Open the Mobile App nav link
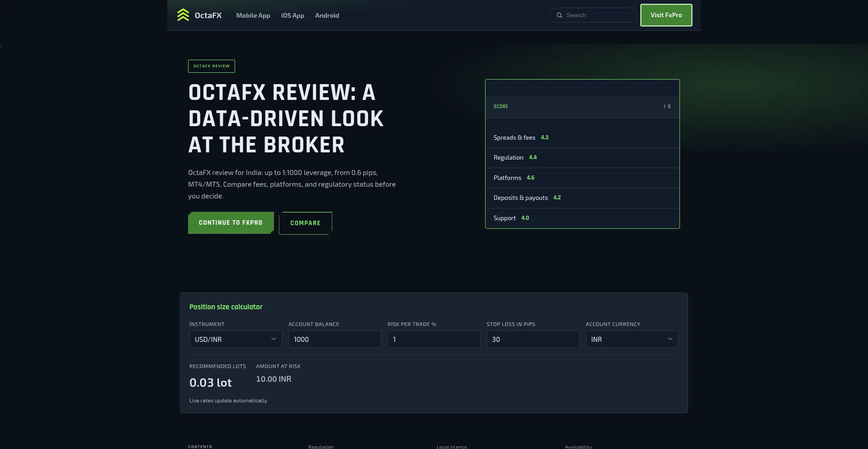The image size is (868, 449). [x=253, y=15]
